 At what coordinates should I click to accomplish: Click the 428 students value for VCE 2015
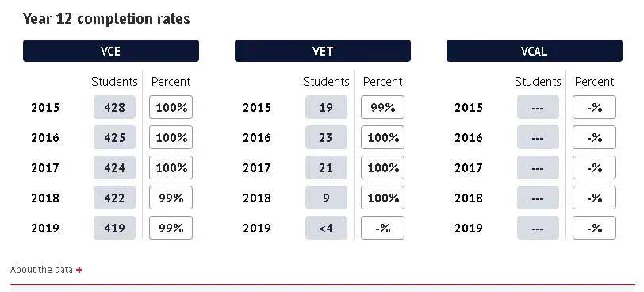coord(114,107)
